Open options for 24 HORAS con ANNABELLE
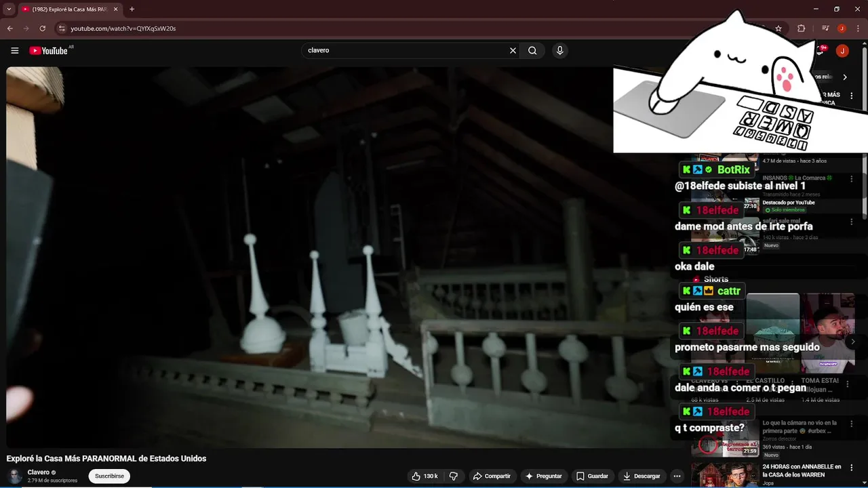 pos(852,469)
